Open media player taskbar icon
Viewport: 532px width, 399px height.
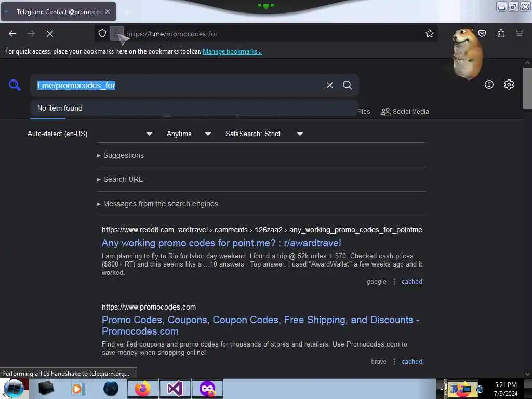pos(77,389)
